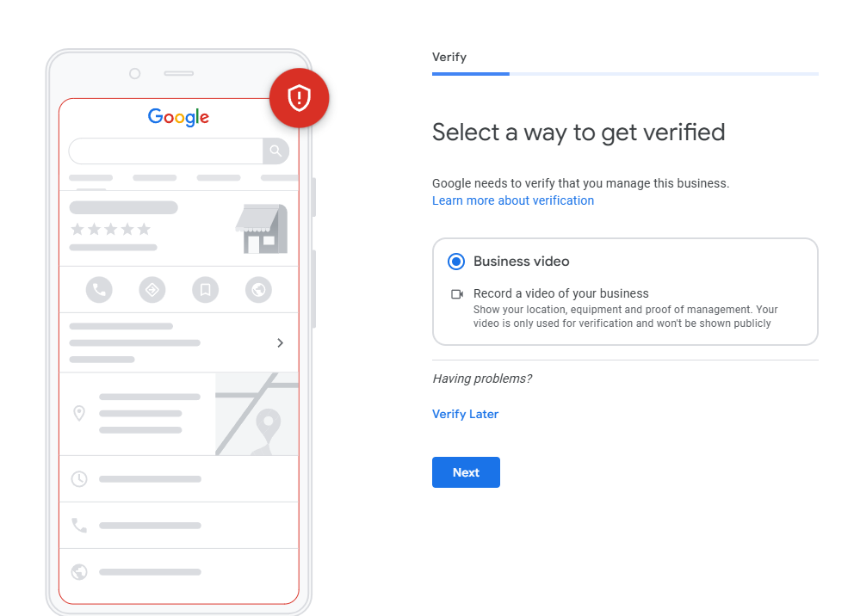
Task: Click the clock hours icon in mockup
Action: point(79,479)
